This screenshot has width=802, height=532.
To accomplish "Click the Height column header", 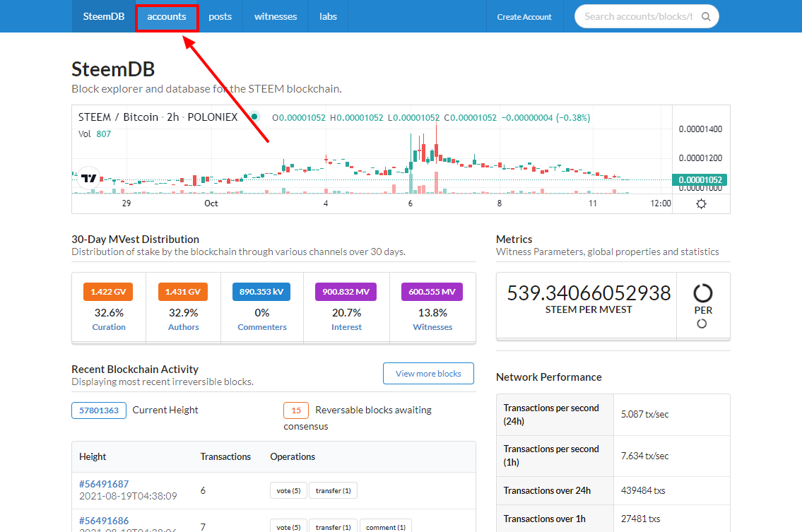I will pos(93,457).
